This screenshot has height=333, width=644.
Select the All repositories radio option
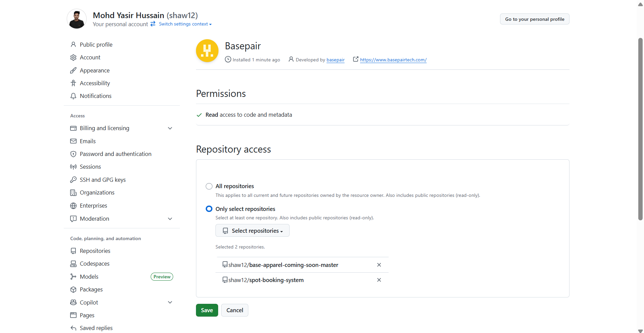(x=209, y=186)
